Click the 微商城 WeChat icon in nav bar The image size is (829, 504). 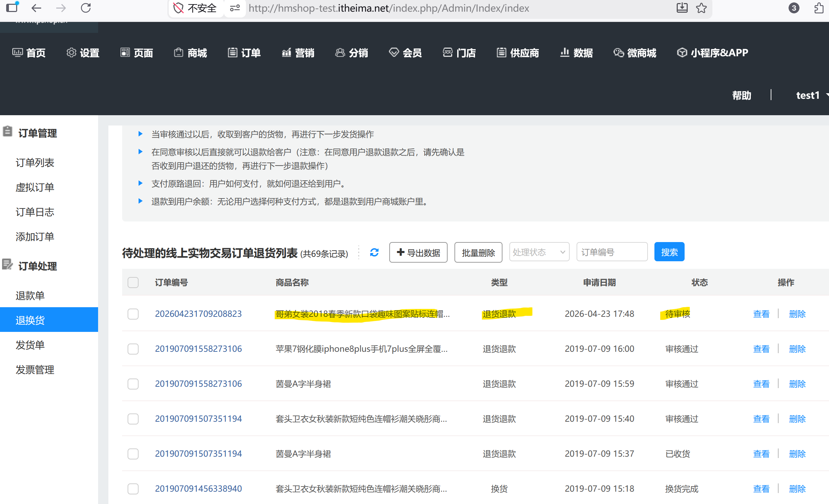point(619,52)
